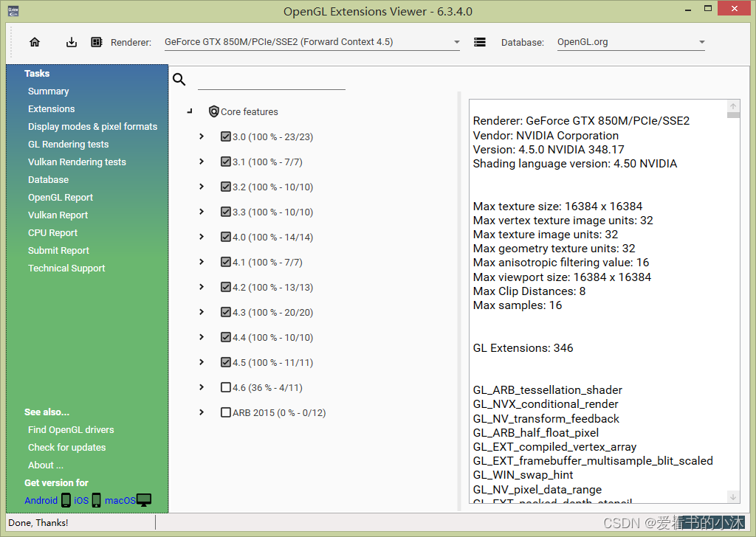Expand the 4.4 version node
756x537 pixels.
[x=202, y=336]
